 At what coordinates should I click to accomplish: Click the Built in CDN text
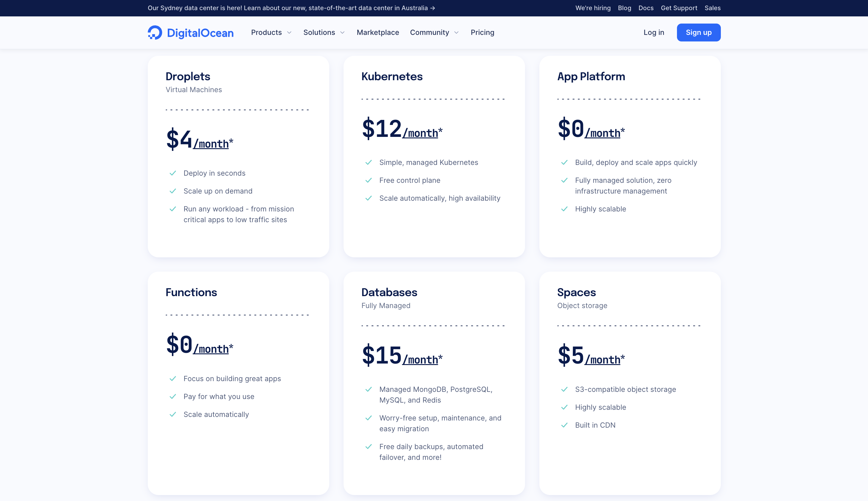click(595, 425)
